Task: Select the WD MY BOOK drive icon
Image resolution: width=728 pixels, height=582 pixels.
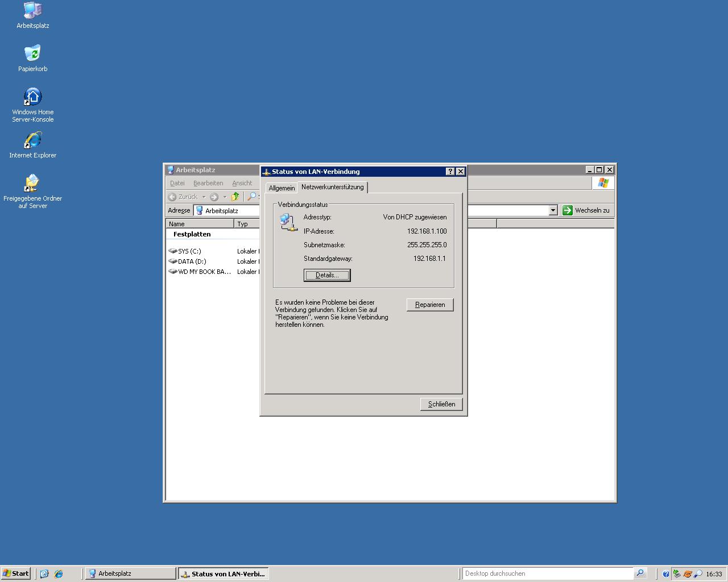Action: point(173,272)
